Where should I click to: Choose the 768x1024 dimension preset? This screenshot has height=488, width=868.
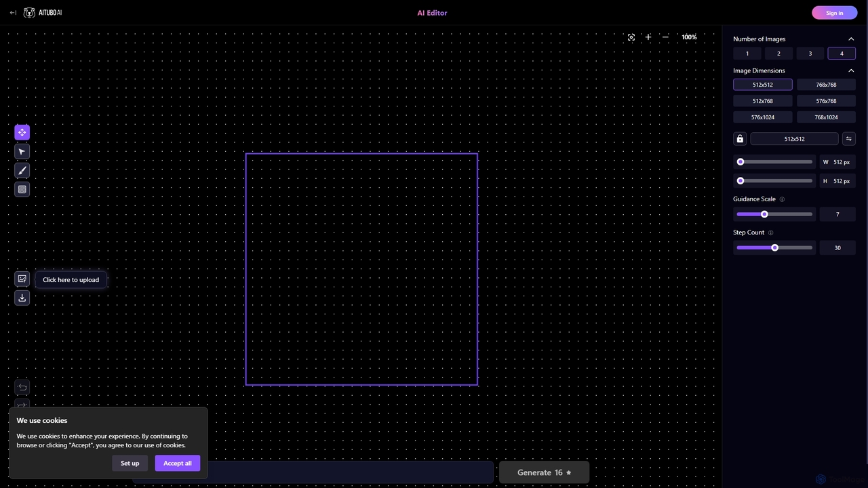[x=826, y=117]
